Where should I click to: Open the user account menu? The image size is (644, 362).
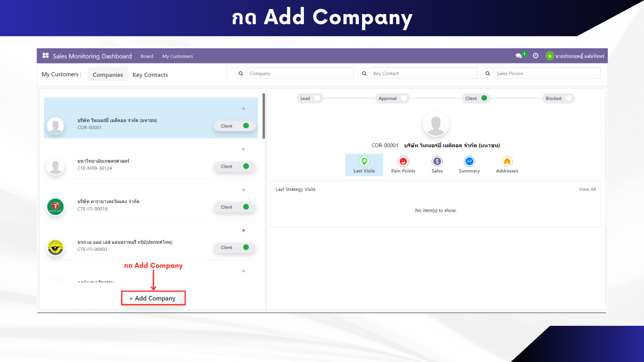coord(576,56)
